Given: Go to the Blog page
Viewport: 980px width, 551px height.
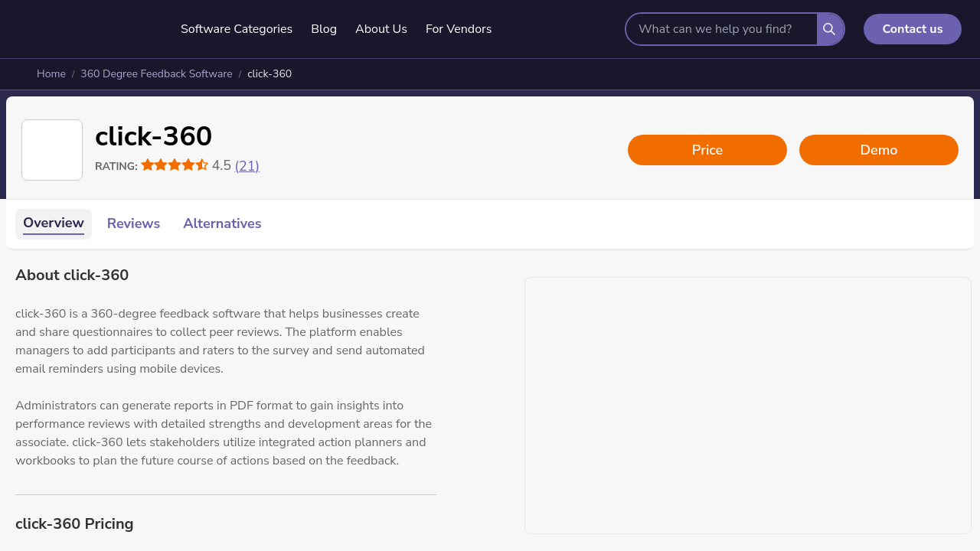Looking at the screenshot, I should (x=324, y=29).
